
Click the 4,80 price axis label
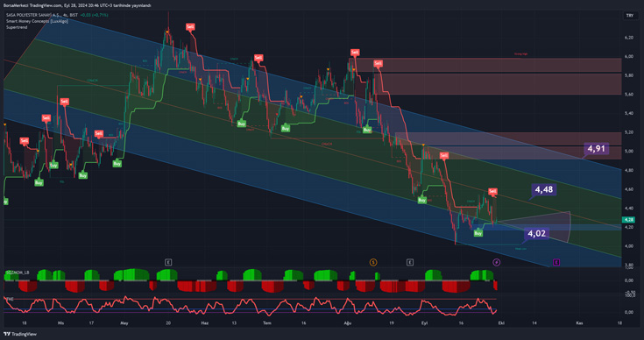[628, 170]
